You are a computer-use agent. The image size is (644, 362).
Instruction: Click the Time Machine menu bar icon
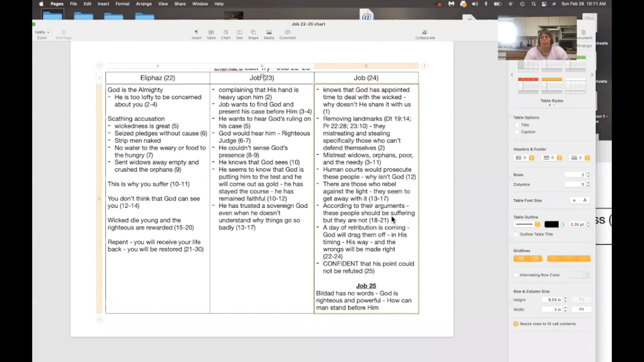tap(522, 4)
